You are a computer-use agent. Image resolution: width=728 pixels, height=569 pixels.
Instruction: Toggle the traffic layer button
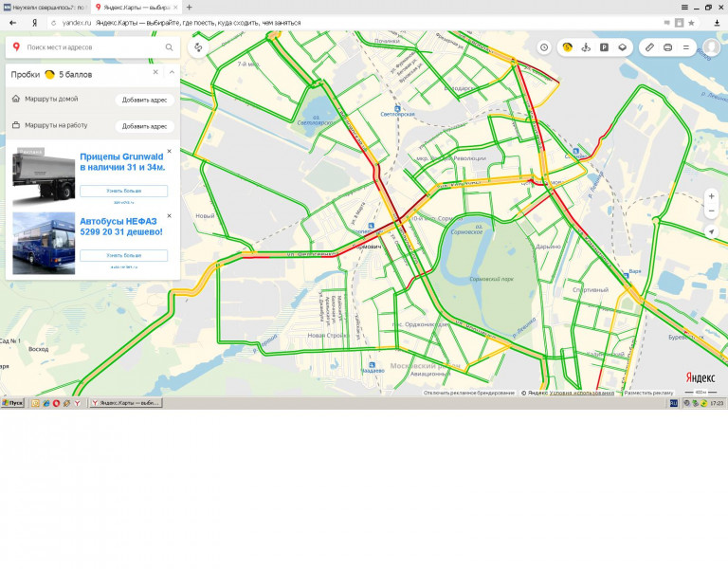567,47
